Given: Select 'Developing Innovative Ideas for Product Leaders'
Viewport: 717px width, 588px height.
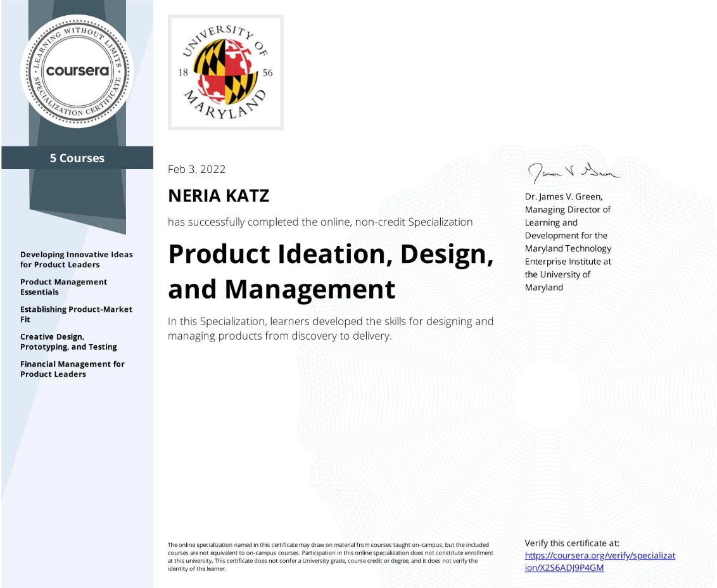Looking at the screenshot, I should point(77,259).
